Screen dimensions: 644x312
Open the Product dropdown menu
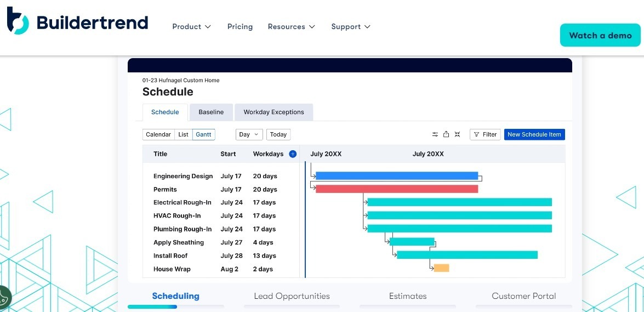coord(191,27)
